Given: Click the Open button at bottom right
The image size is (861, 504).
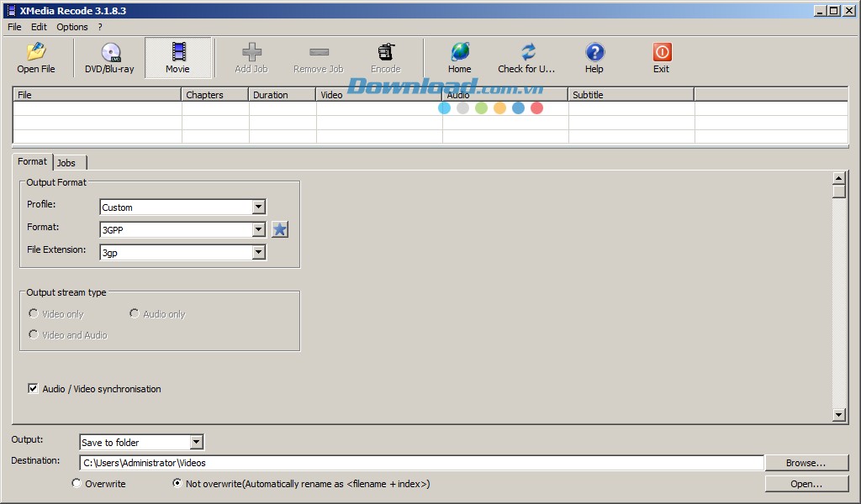Looking at the screenshot, I should click(806, 483).
